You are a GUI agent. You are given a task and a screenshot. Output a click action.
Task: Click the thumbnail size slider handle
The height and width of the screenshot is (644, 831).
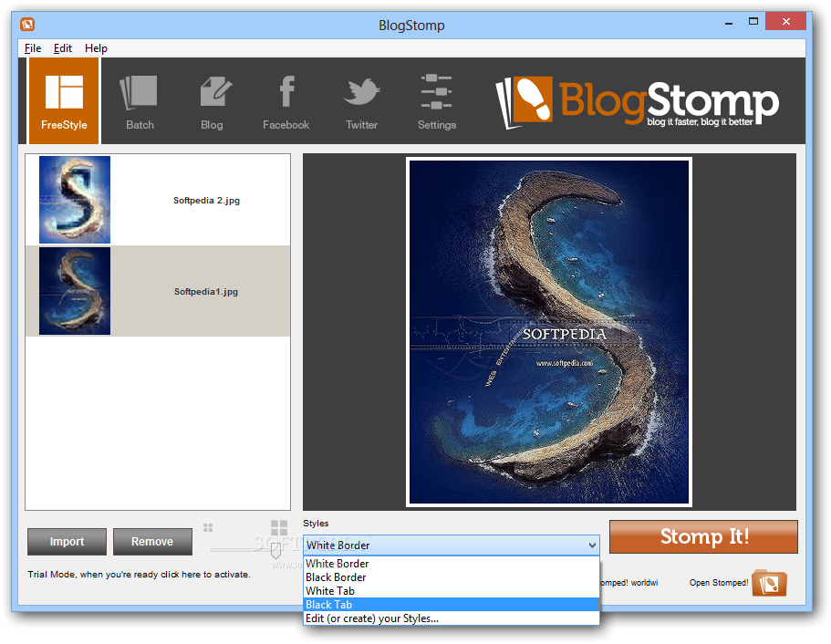[x=275, y=551]
